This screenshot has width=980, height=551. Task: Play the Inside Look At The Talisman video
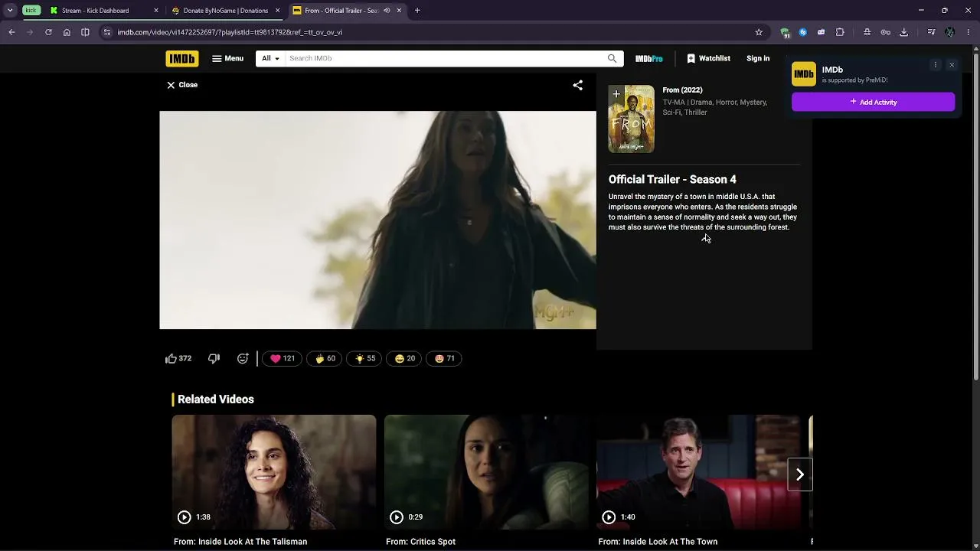[274, 472]
